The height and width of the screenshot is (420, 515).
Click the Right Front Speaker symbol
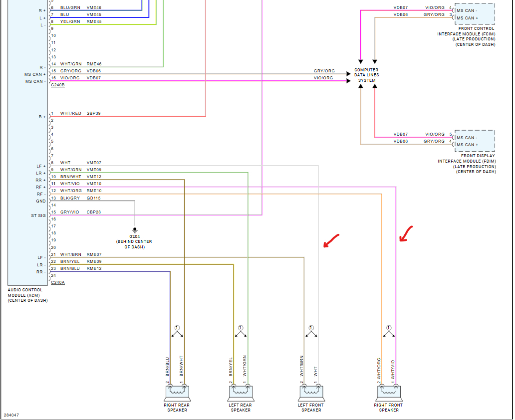point(389,393)
